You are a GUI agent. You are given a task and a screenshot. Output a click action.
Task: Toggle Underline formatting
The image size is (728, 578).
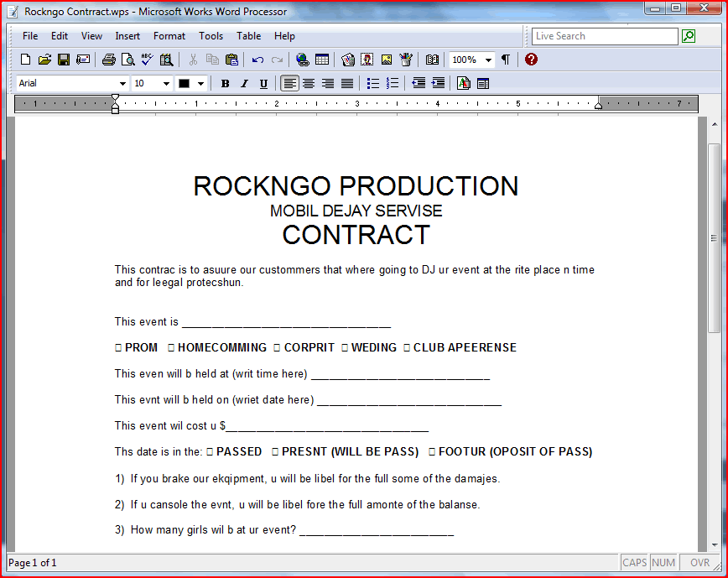click(263, 83)
